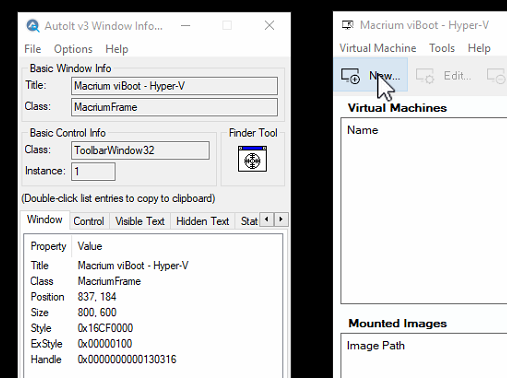This screenshot has width=507, height=378.
Task: Open the Virtual Machine menu in viBoot
Action: click(378, 48)
